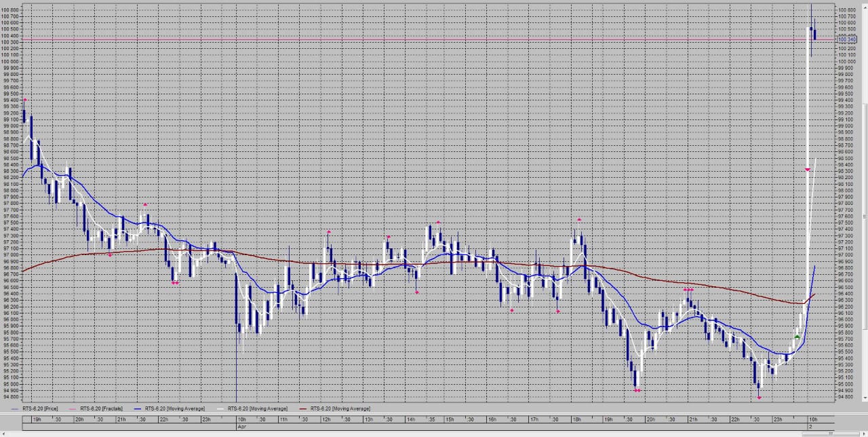Click the current price label 100 340

click(x=847, y=40)
